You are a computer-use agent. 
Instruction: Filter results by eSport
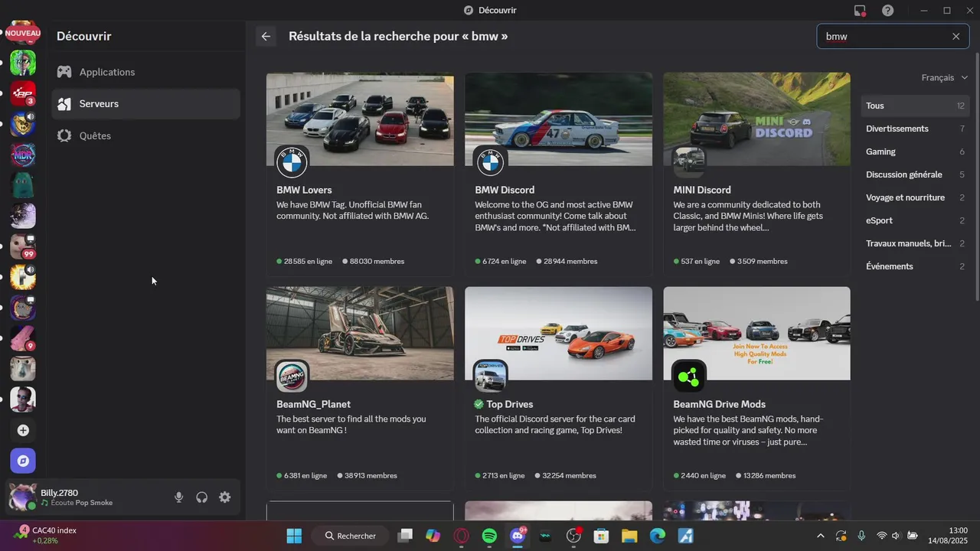click(x=915, y=220)
